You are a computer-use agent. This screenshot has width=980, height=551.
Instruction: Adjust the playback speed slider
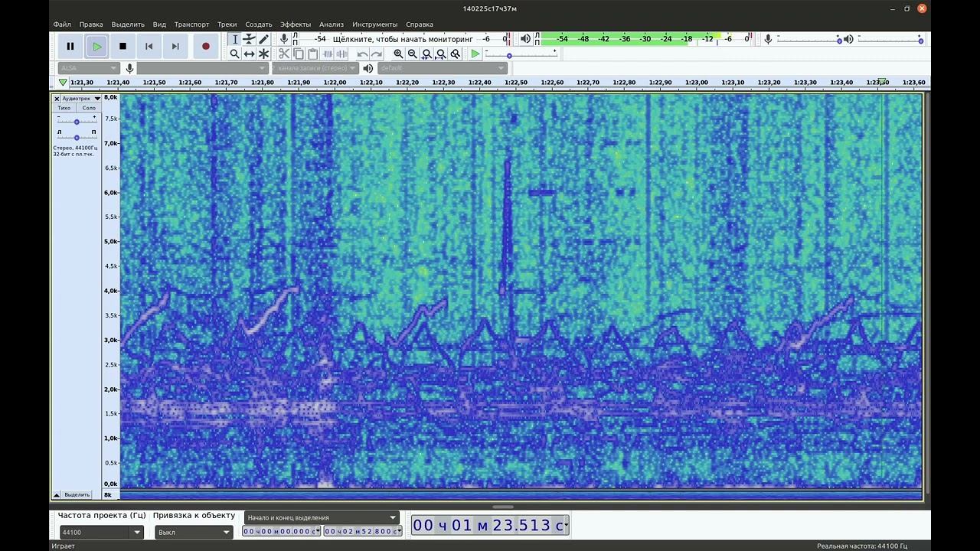pos(521,55)
